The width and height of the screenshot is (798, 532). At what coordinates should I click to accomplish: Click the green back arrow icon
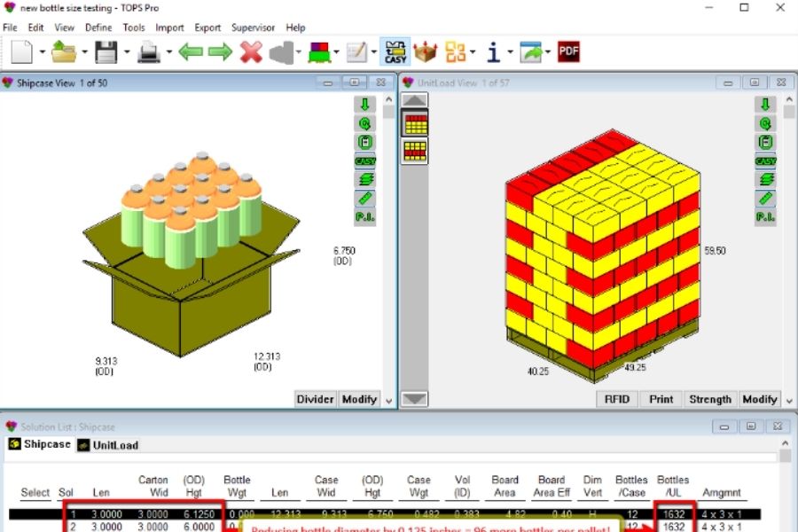tap(191, 52)
